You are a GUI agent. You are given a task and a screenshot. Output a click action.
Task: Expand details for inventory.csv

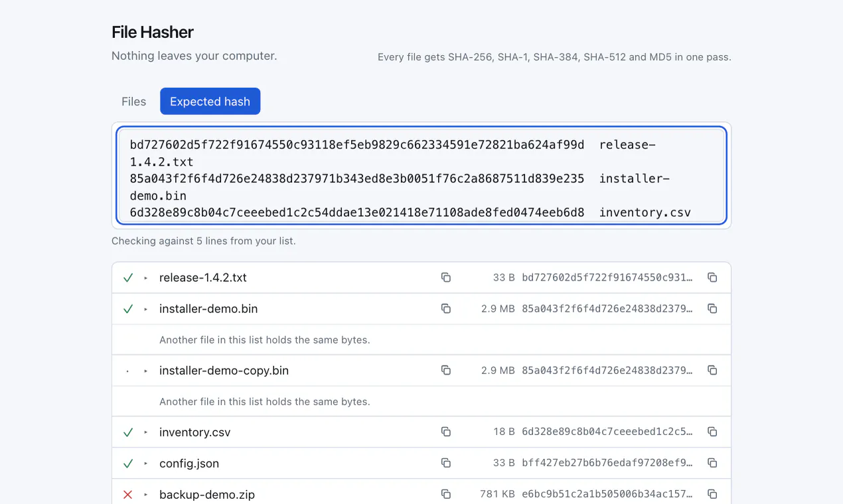[146, 432]
